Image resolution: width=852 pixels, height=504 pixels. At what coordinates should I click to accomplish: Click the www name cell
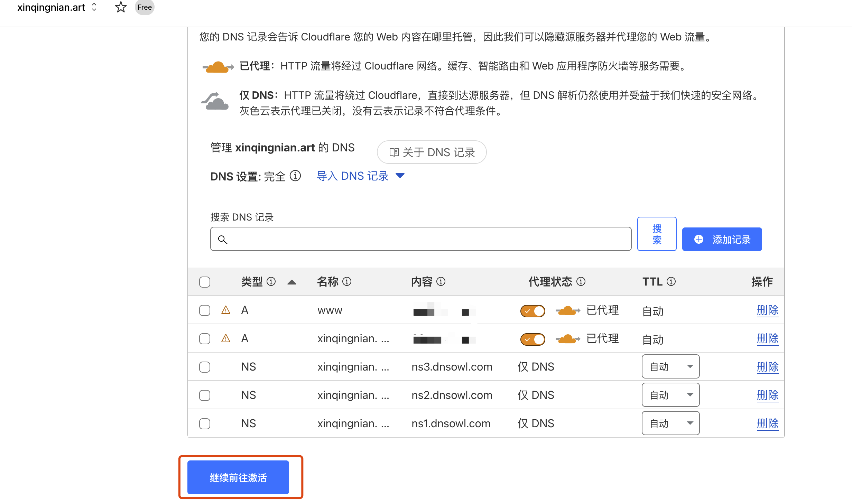pos(330,310)
